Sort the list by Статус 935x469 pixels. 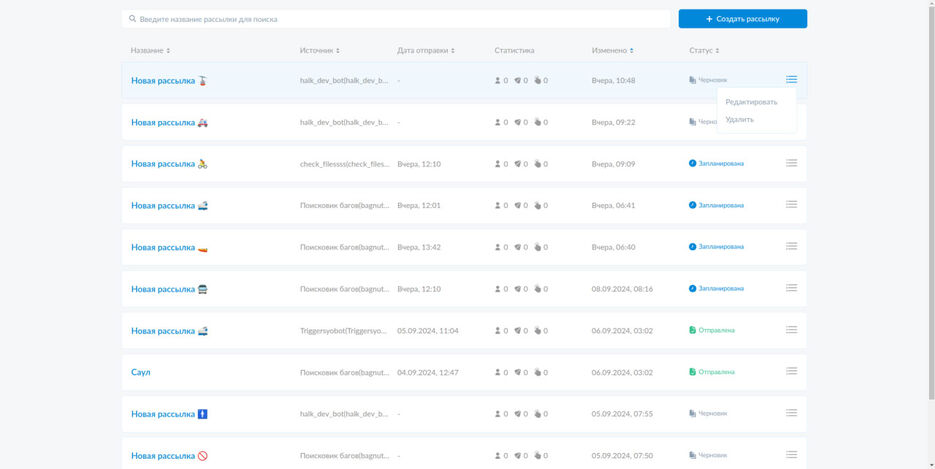(x=704, y=51)
